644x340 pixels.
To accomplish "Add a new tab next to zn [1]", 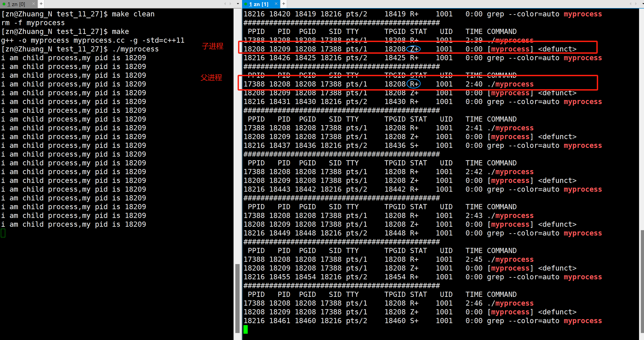I will [283, 4].
